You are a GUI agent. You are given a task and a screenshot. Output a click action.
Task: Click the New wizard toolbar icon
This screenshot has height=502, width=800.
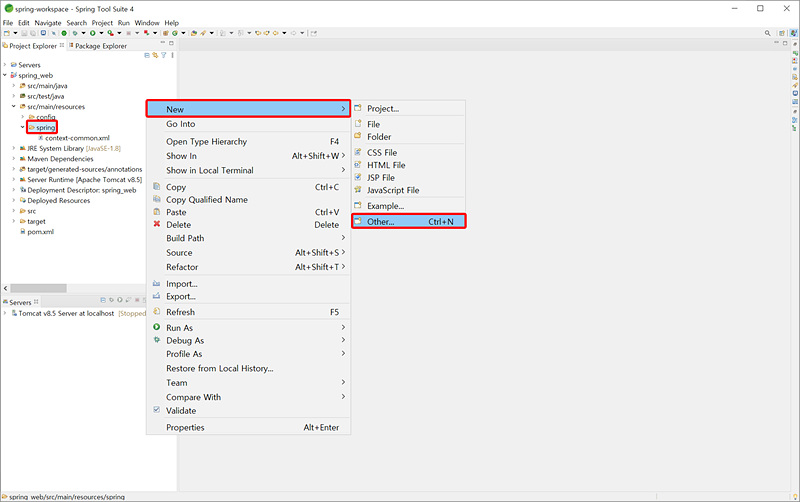point(7,33)
